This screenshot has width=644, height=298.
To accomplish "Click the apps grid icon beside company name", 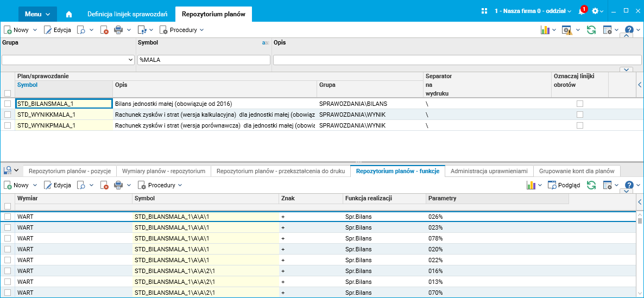I will coord(485,11).
